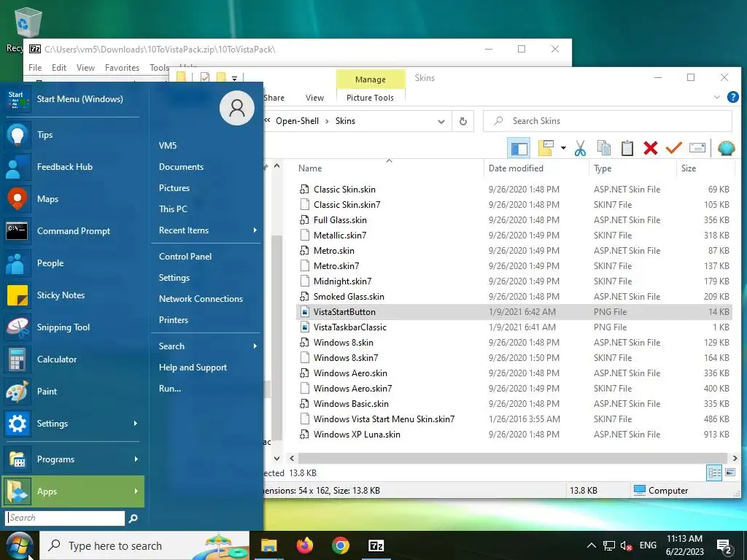Sort files by Type column header

point(632,168)
